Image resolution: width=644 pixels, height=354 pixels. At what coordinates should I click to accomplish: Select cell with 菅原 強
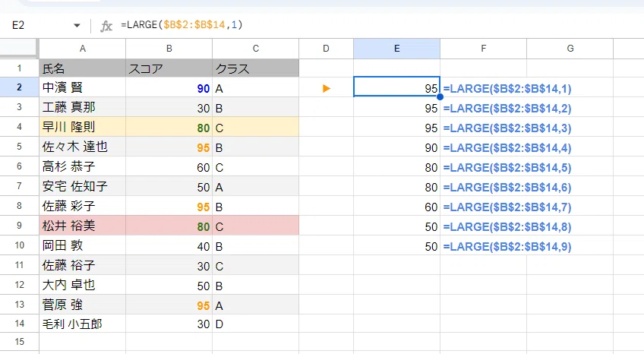click(83, 305)
